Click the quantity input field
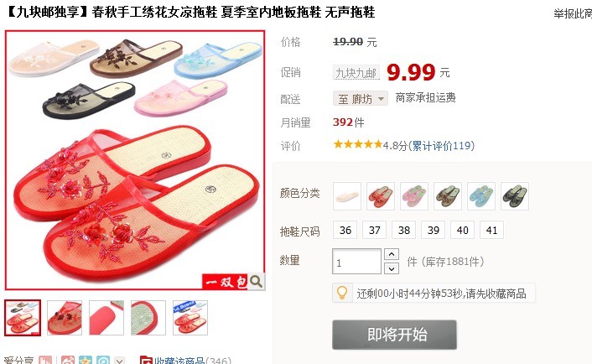 pos(356,262)
